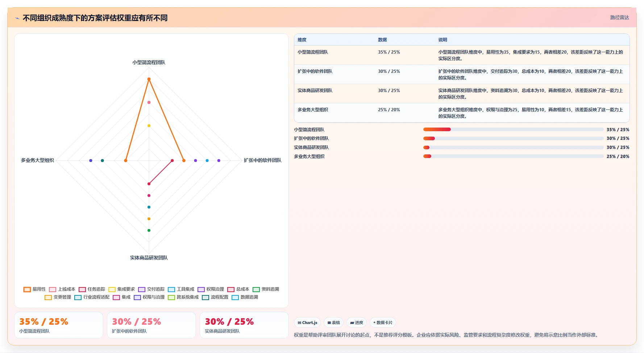Viewport: 644px width, 353px height.
Task: Toggle the 交付追踪 legend series
Action: (151, 289)
